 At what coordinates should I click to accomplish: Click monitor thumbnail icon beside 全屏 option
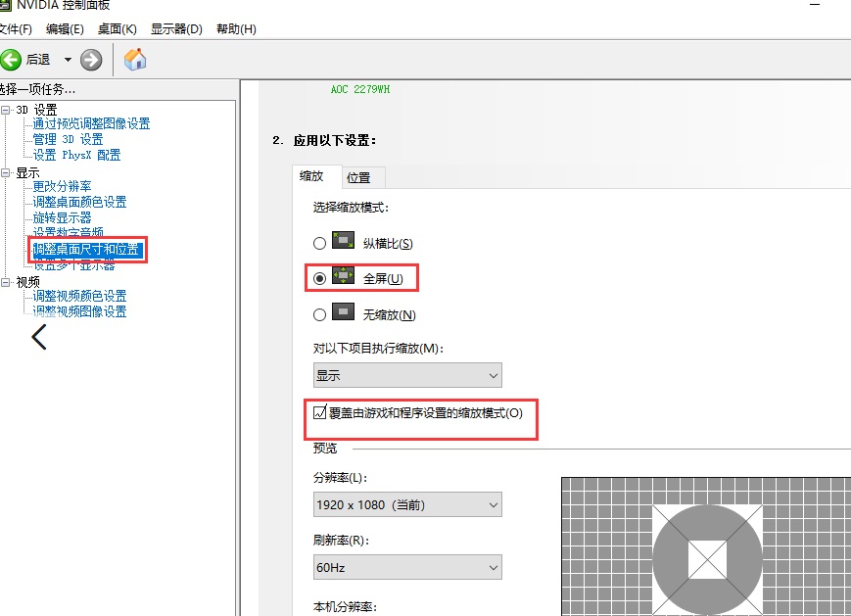click(343, 278)
